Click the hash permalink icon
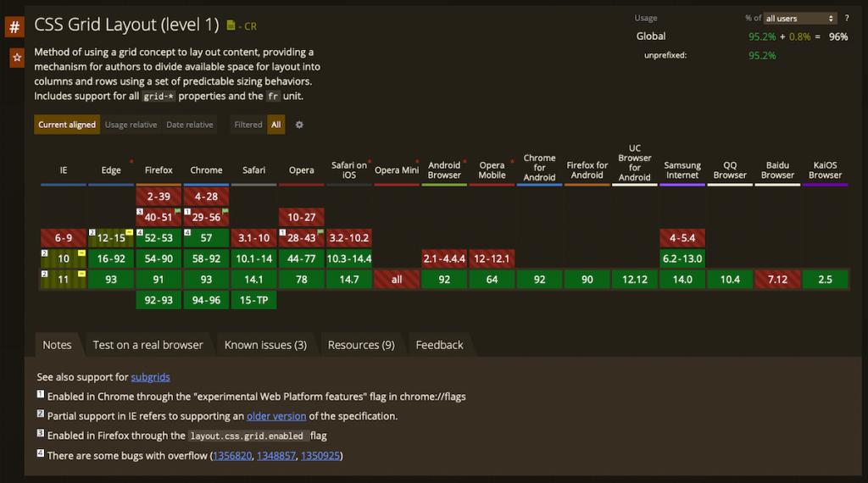The height and width of the screenshot is (483, 868). 15,26
